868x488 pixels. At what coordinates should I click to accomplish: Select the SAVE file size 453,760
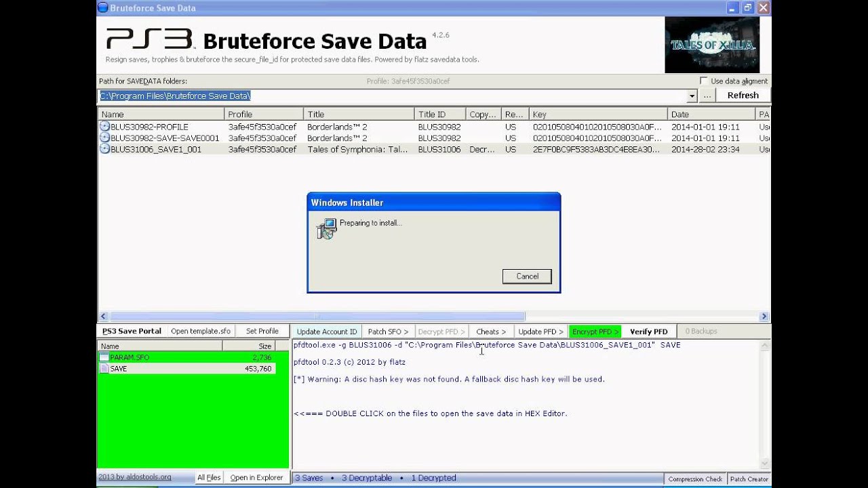click(258, 369)
